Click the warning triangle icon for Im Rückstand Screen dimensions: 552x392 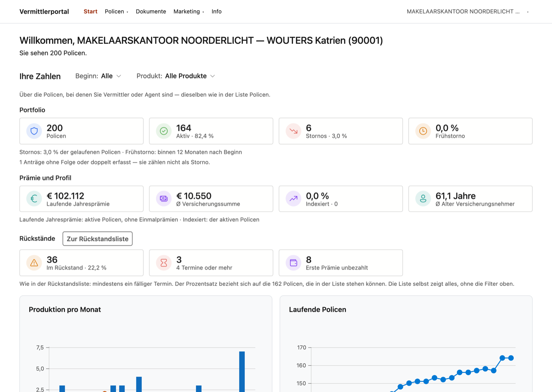click(34, 263)
